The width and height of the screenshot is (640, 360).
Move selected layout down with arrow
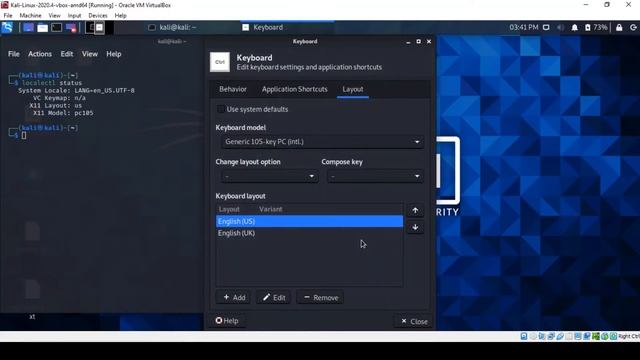pos(415,227)
